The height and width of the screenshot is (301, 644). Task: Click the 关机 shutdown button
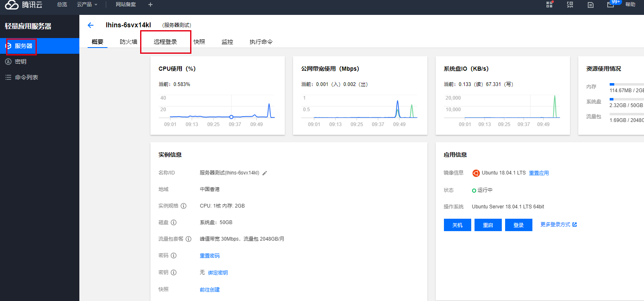point(457,225)
